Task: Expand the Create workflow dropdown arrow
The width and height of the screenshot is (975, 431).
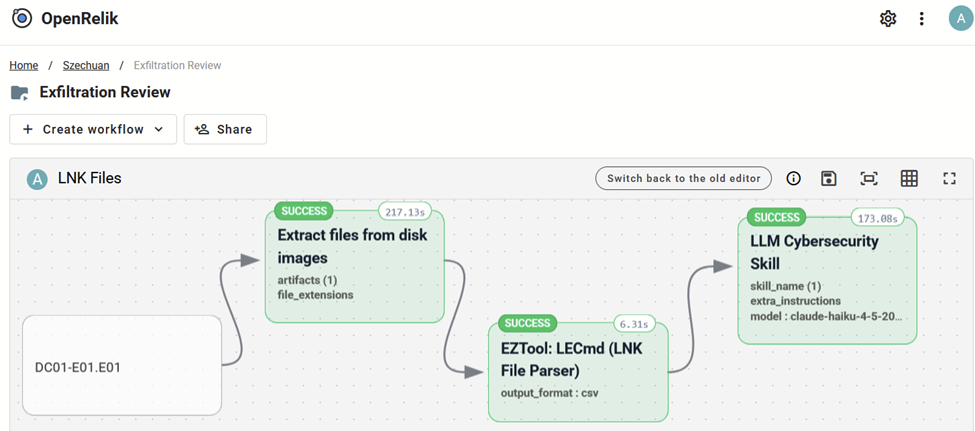Action: pos(159,129)
